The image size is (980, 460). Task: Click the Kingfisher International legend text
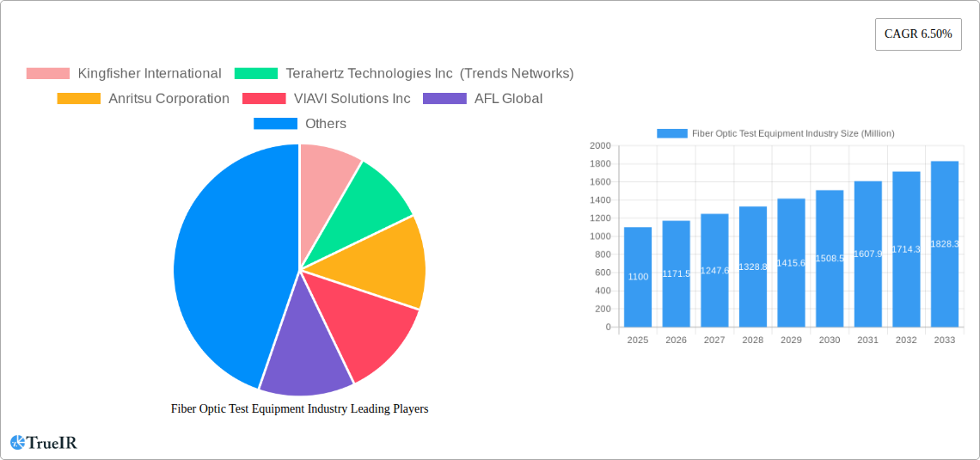click(150, 73)
